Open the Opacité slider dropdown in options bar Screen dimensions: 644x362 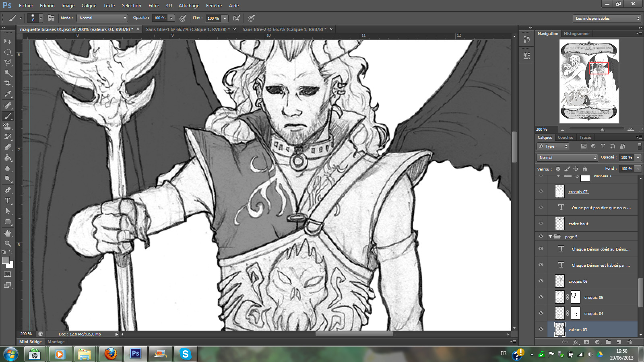[x=171, y=18]
